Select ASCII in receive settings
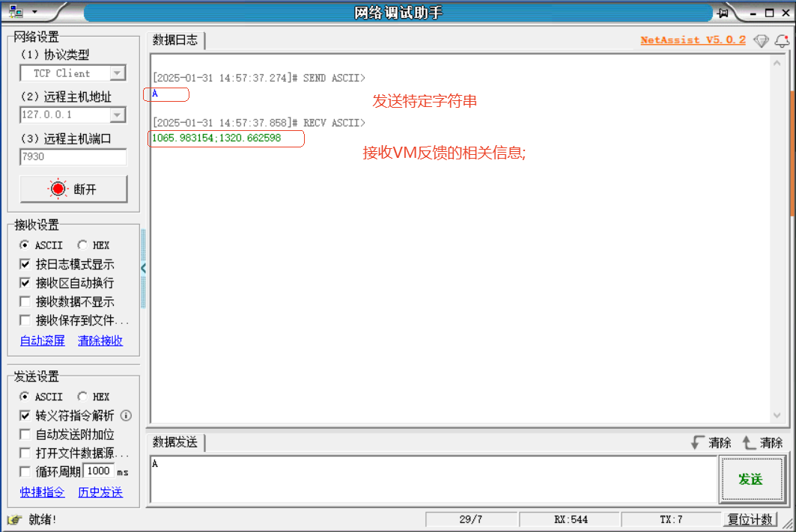The height and width of the screenshot is (532, 796). 42,245
